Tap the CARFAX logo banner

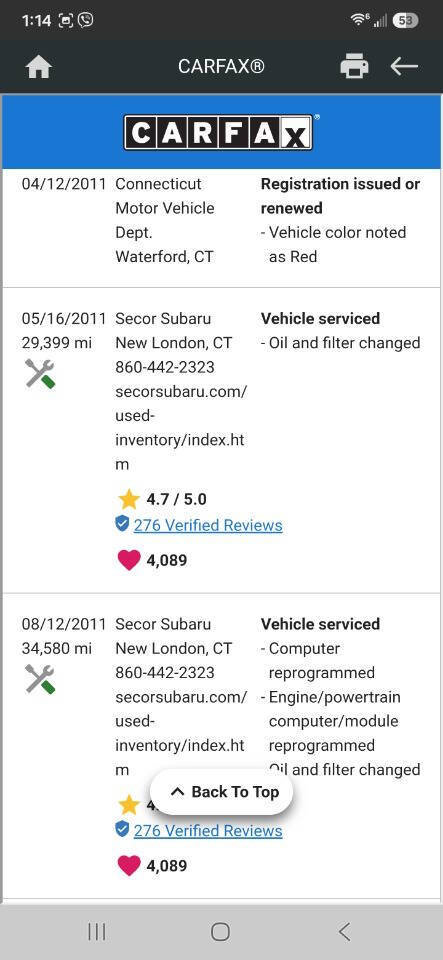pos(221,132)
